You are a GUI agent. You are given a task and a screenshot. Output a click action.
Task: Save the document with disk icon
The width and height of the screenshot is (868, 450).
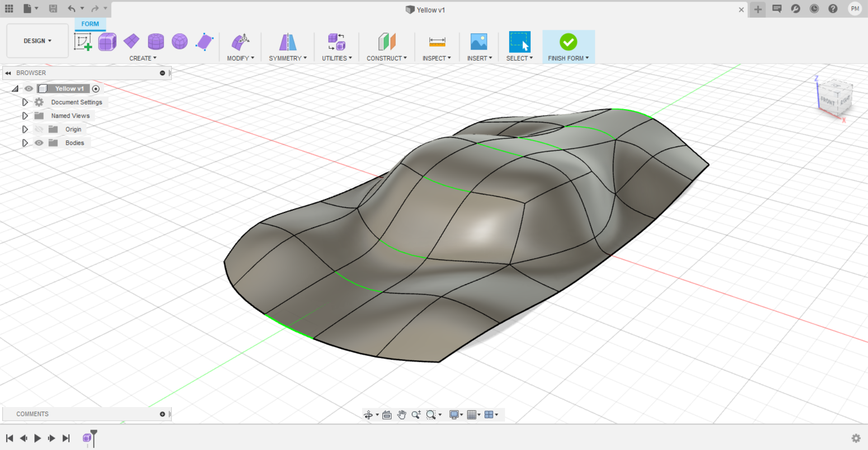coord(53,9)
